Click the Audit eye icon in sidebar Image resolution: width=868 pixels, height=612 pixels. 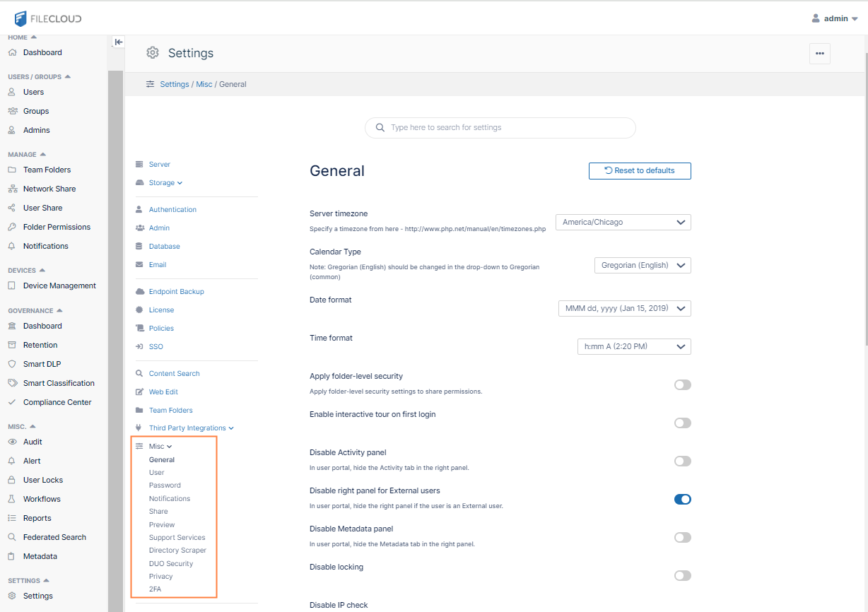[12, 442]
